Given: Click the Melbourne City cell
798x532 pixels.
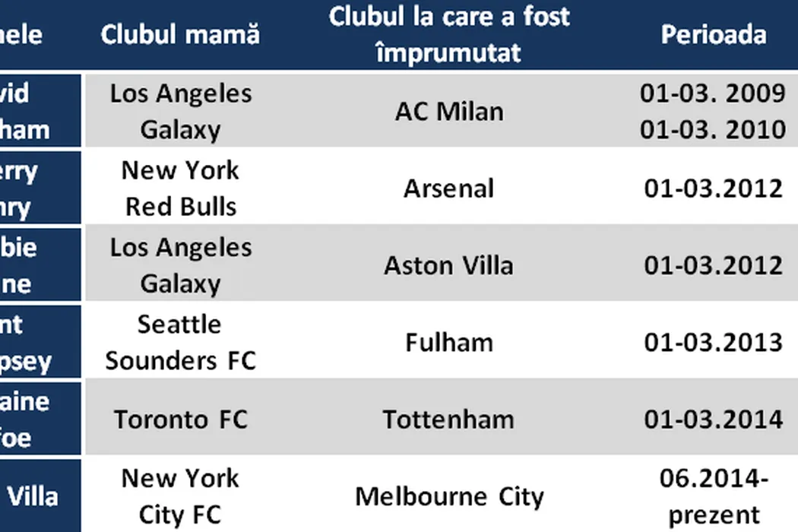Looking at the screenshot, I should coord(449,496).
